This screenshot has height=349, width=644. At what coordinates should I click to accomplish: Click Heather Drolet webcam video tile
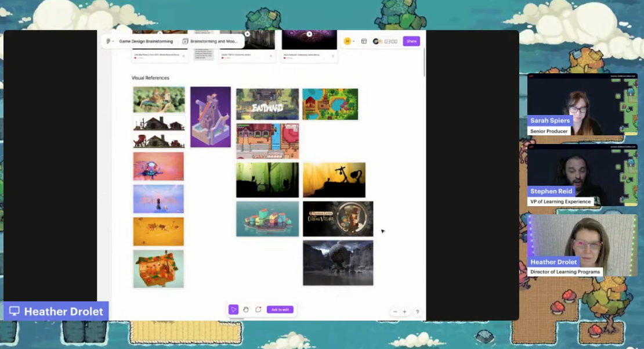click(583, 246)
